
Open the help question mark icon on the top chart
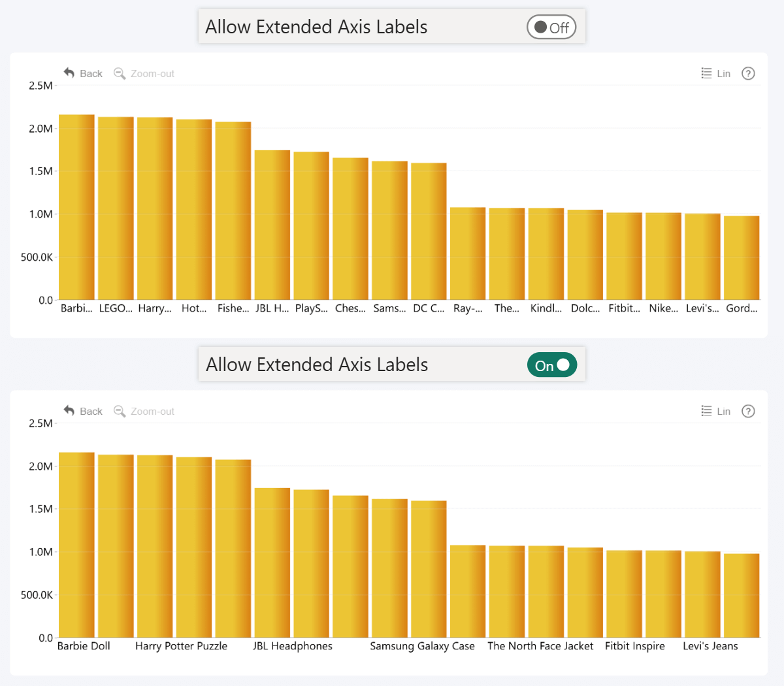748,73
